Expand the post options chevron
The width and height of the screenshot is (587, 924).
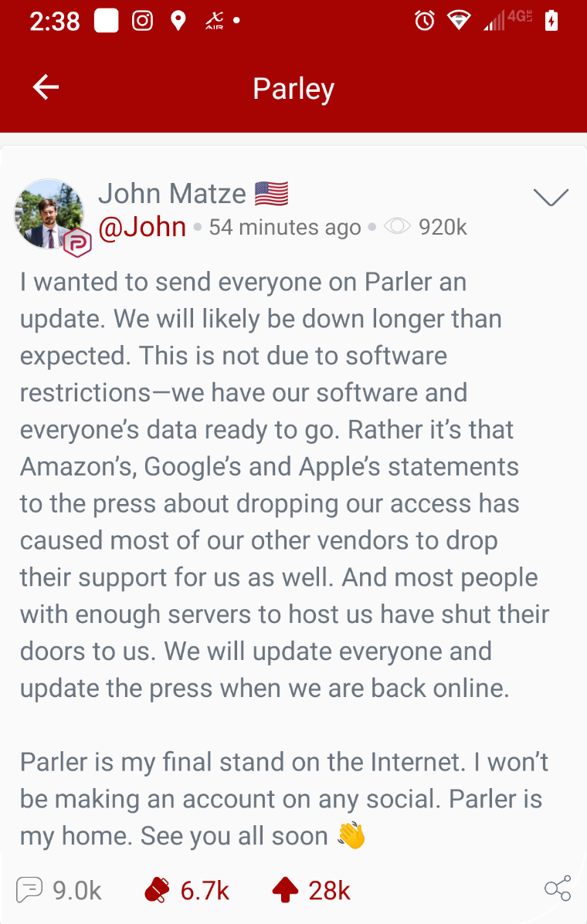tap(551, 198)
